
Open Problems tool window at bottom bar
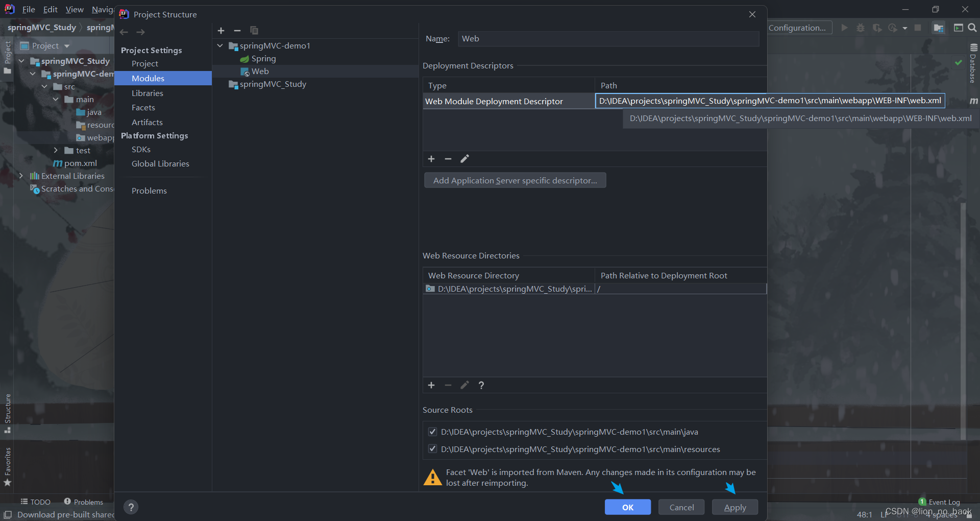click(x=83, y=502)
